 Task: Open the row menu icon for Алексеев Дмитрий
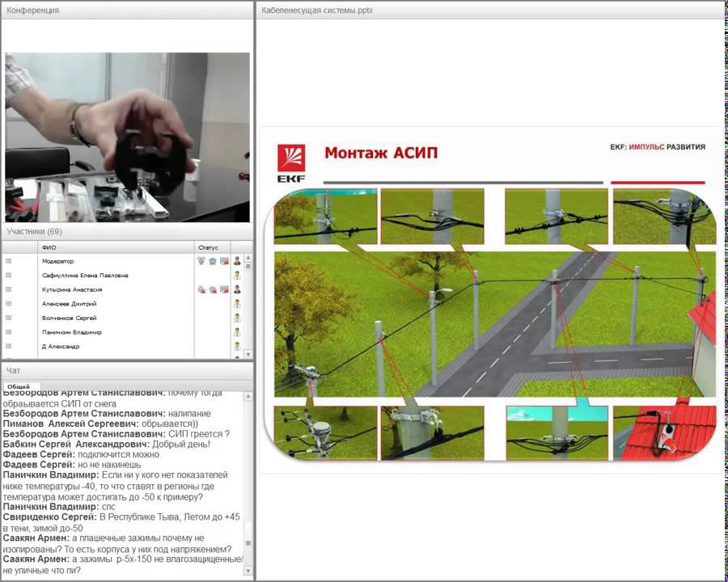point(8,304)
